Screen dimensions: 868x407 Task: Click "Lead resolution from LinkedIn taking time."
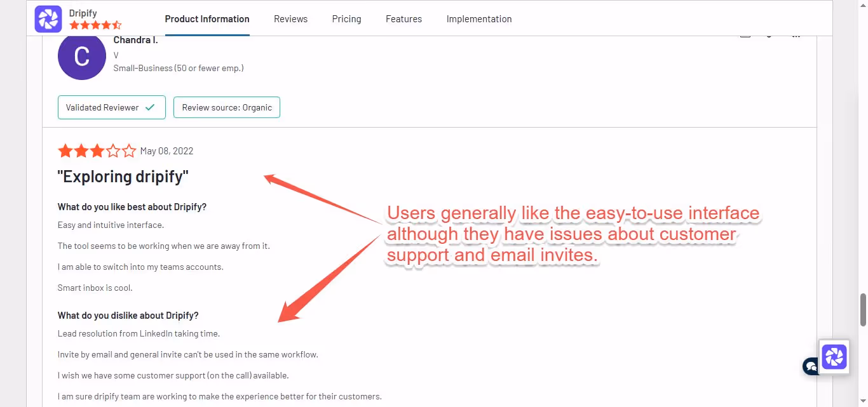point(139,333)
